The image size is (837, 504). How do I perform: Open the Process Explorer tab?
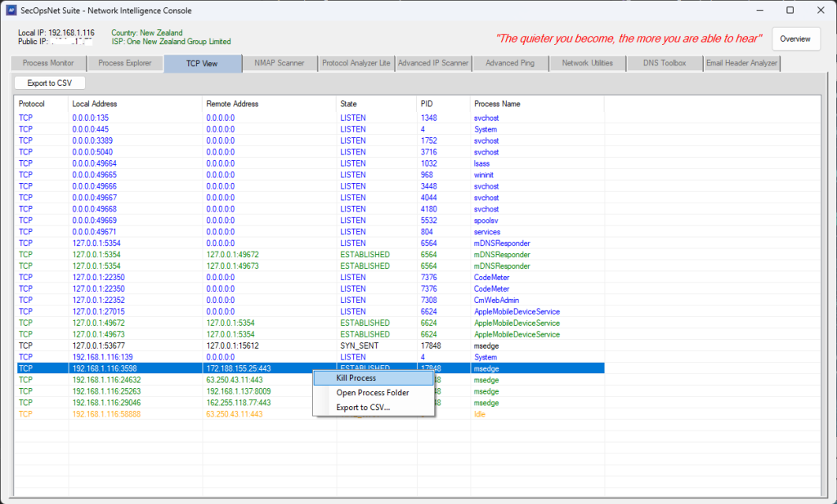click(x=124, y=64)
